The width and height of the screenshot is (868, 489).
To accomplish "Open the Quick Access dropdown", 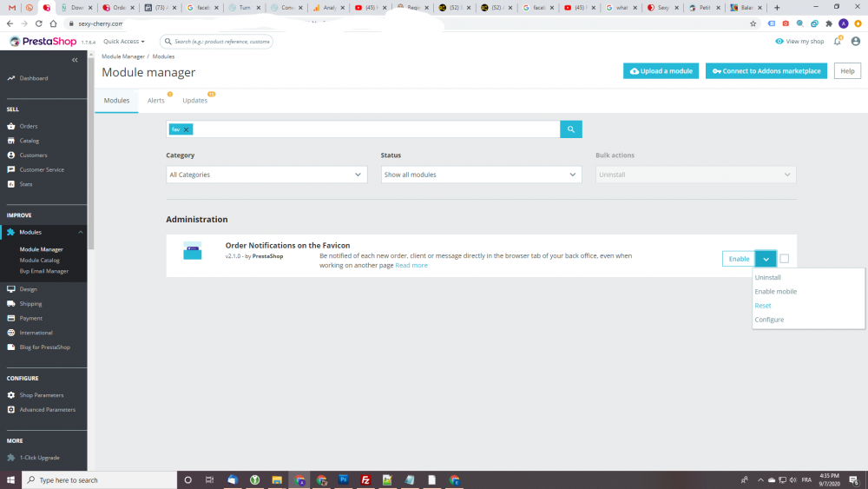I will tap(124, 42).
